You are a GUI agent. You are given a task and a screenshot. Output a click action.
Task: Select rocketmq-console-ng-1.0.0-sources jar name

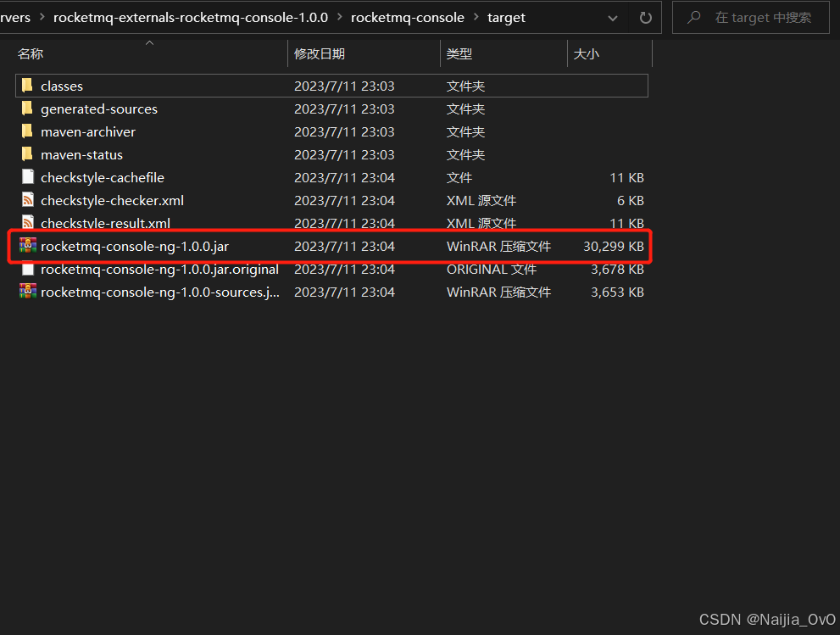pyautogui.click(x=160, y=292)
